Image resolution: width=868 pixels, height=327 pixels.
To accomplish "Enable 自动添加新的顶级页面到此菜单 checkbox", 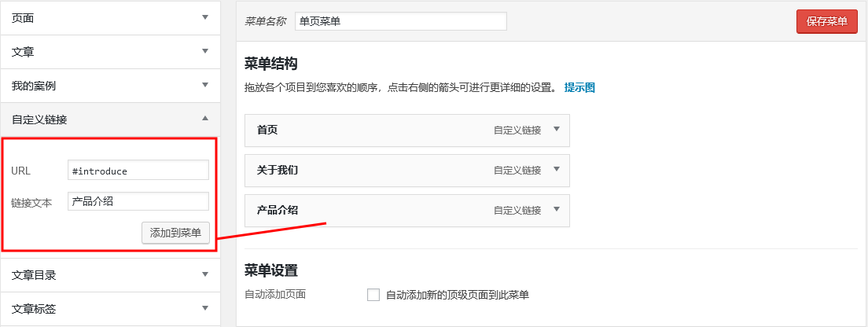I will 373,295.
